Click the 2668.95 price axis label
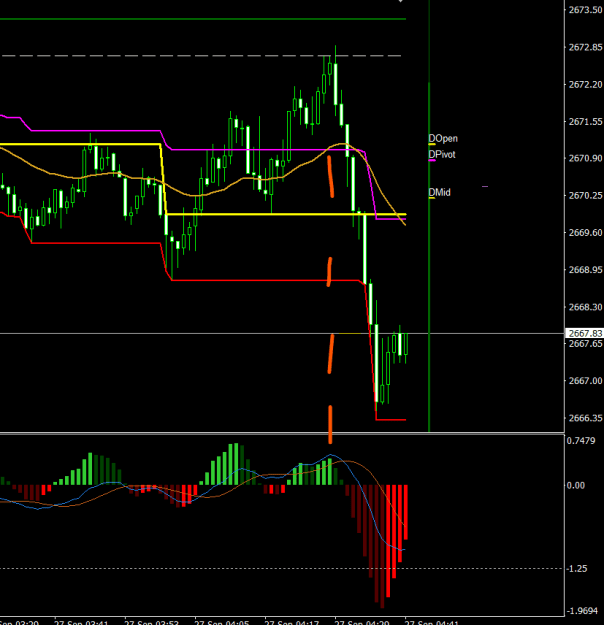Viewport: 604px width, 625px height. 585,270
